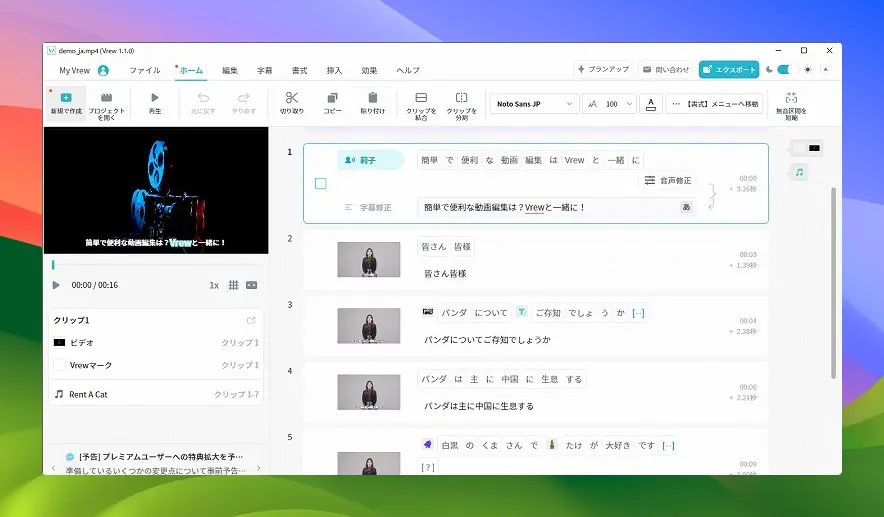Click the preview playback progress bar

pos(155,264)
